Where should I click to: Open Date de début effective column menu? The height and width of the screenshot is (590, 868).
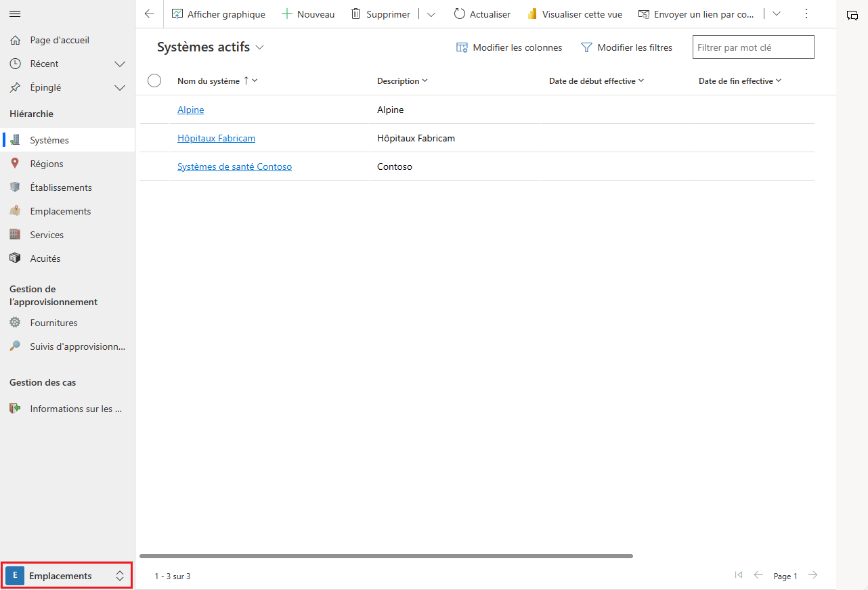pos(596,81)
